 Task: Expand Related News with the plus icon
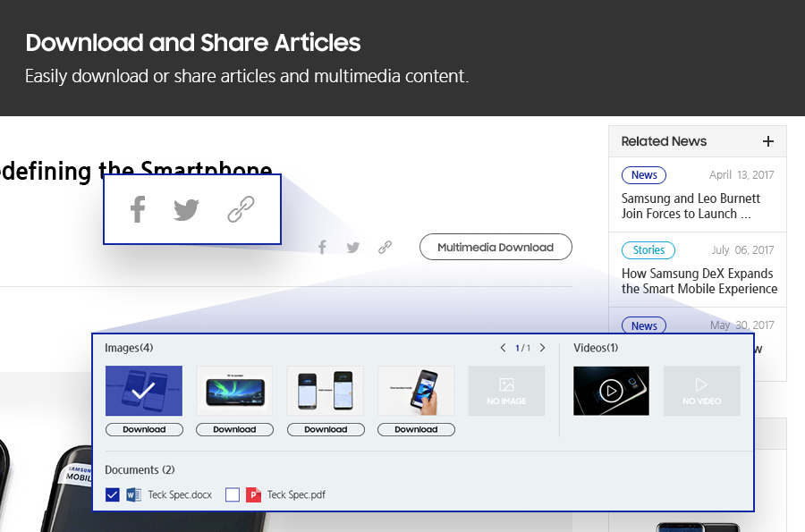[767, 141]
